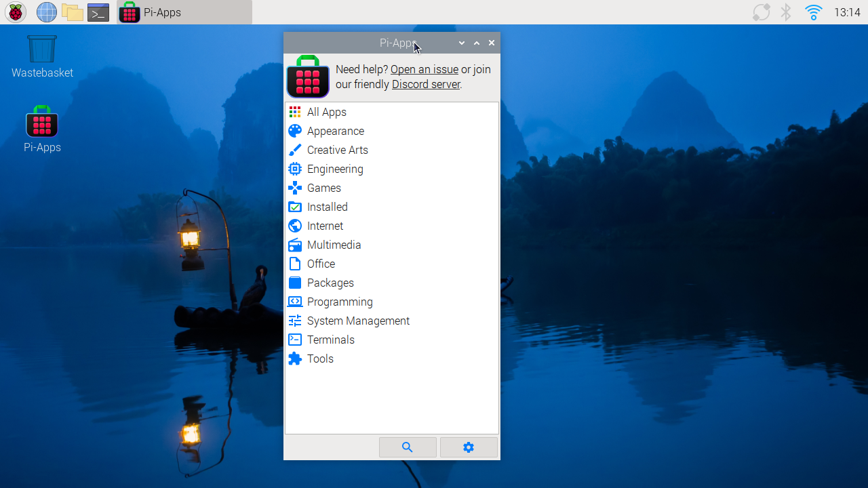
Task: Click the Multimedia radio icon
Action: [x=295, y=245]
